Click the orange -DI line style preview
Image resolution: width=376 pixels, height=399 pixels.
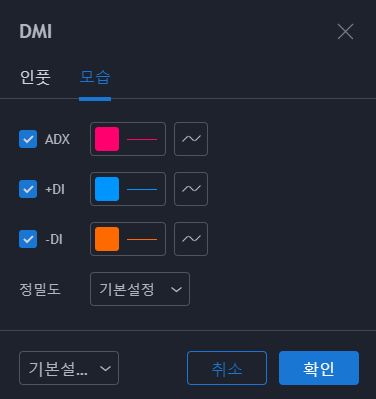[x=142, y=239]
